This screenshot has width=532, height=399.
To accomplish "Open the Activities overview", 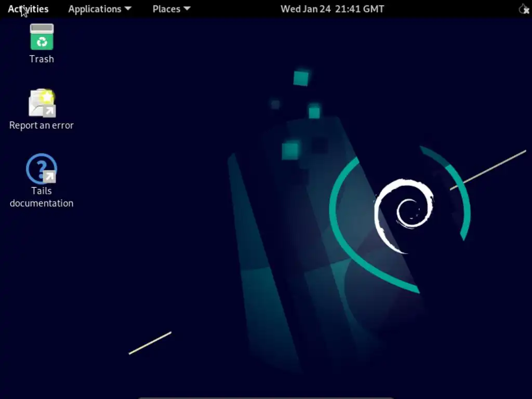I will coord(28,9).
